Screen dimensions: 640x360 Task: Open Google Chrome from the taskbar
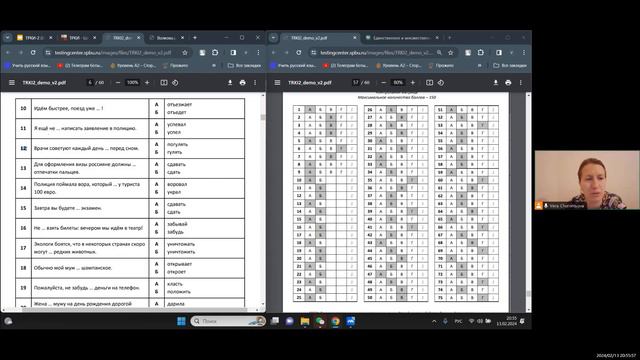click(336, 321)
